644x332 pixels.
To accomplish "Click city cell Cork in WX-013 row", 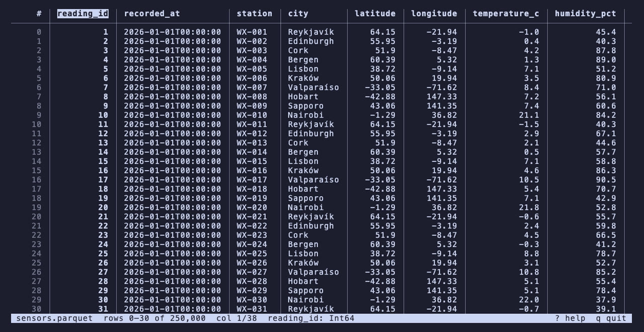I will click(x=298, y=143).
